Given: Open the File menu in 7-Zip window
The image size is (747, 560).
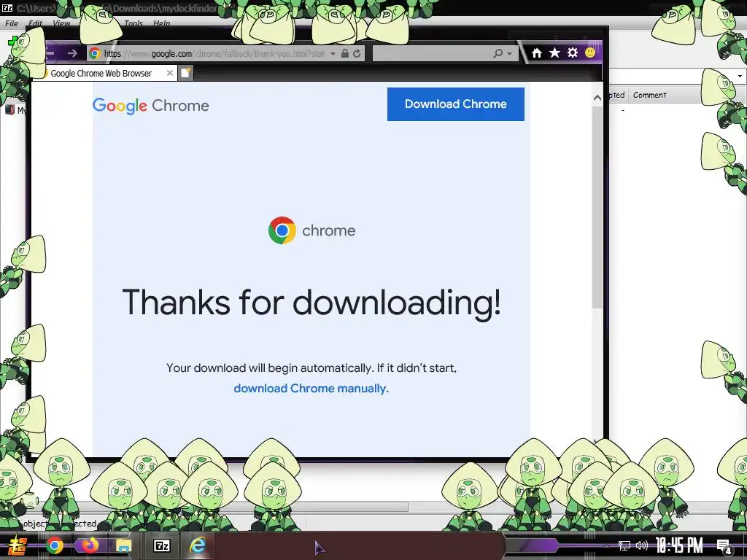Looking at the screenshot, I should click(x=12, y=23).
